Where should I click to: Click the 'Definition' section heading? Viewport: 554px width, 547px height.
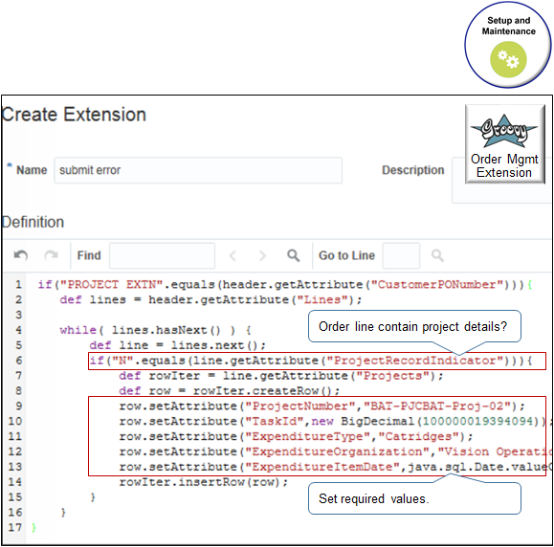pyautogui.click(x=33, y=222)
